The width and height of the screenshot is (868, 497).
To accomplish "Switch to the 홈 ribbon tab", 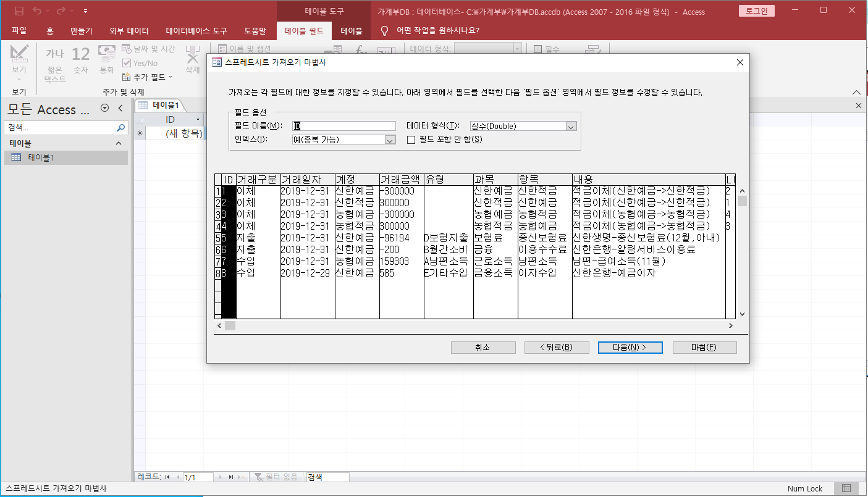I will coord(50,30).
